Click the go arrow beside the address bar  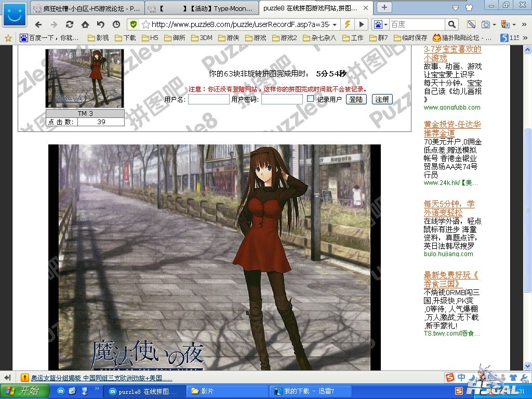point(362,24)
